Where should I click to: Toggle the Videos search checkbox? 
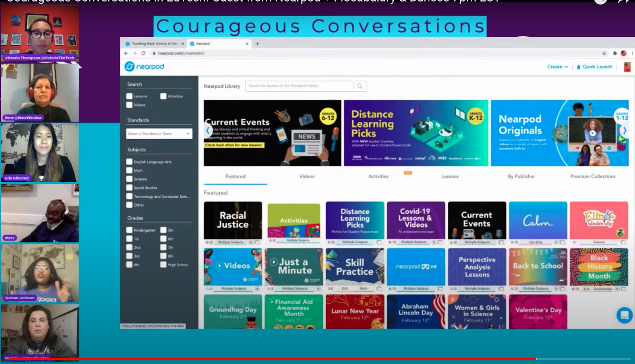[129, 105]
